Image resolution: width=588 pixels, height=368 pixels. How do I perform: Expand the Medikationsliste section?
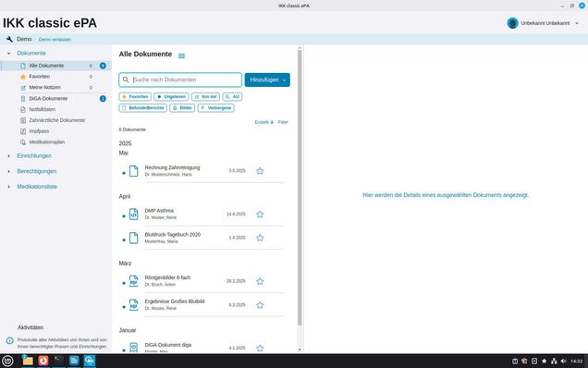tap(8, 187)
